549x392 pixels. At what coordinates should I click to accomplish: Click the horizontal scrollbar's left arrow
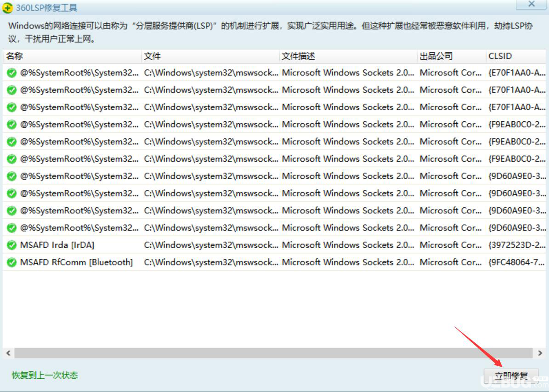[x=8, y=353]
